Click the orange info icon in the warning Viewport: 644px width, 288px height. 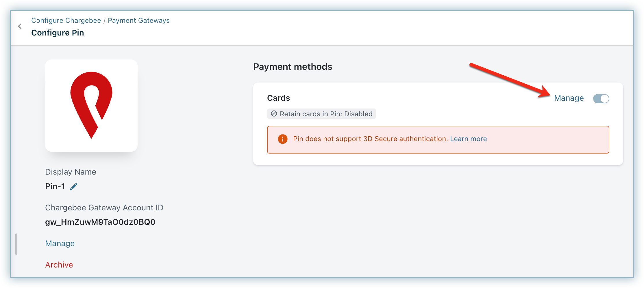(x=282, y=139)
